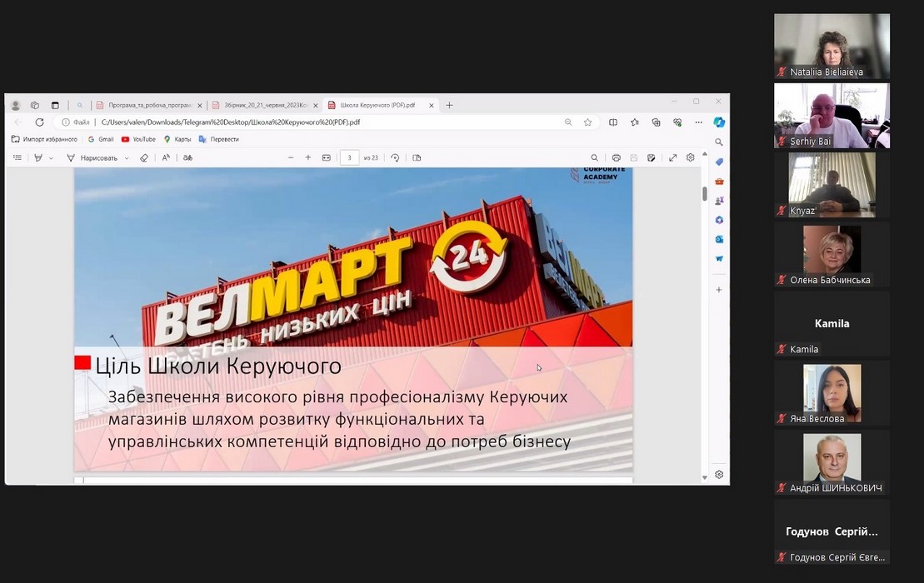This screenshot has height=583, width=924.
Task: Toggle the table of contents panel
Action: pyautogui.click(x=17, y=157)
